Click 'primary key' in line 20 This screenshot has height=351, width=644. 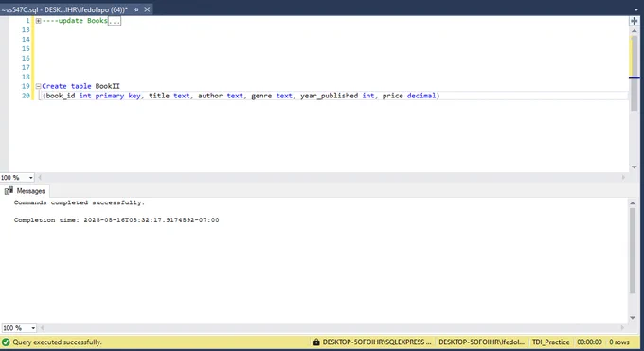pyautogui.click(x=117, y=96)
